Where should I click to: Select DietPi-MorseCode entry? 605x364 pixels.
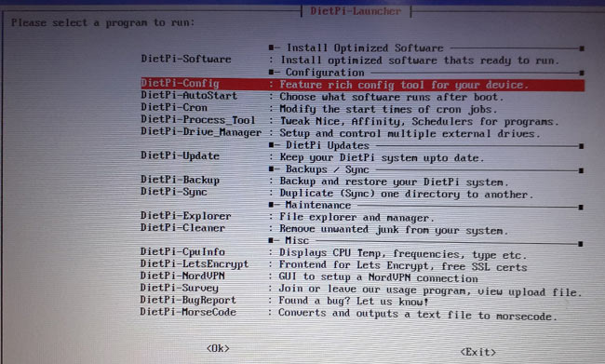coord(188,312)
